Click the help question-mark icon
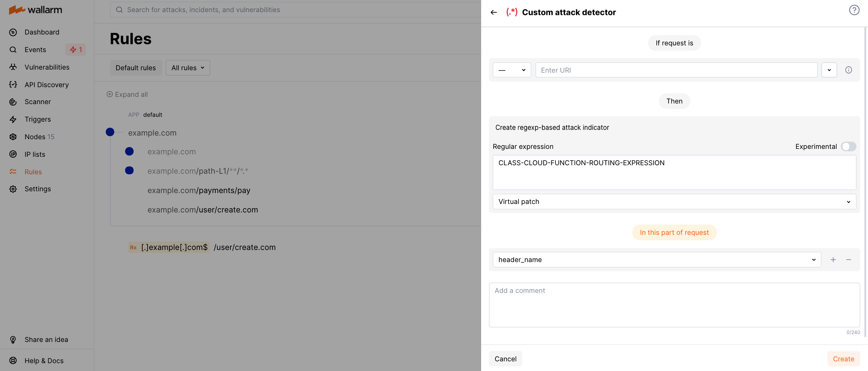This screenshot has width=868, height=371. point(854,10)
